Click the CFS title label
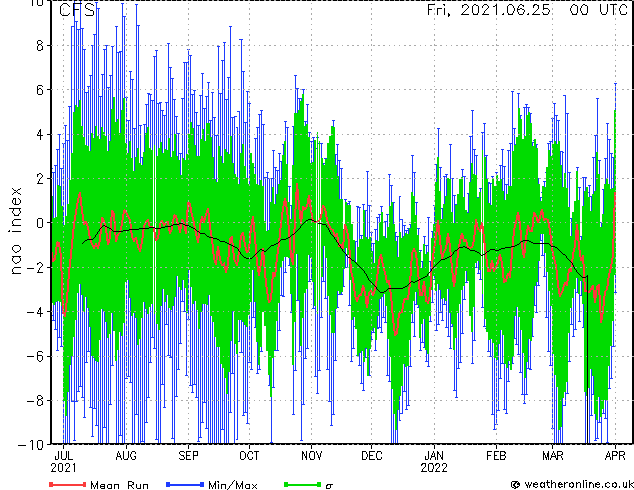This screenshot has height=490, width=634. click(x=77, y=10)
